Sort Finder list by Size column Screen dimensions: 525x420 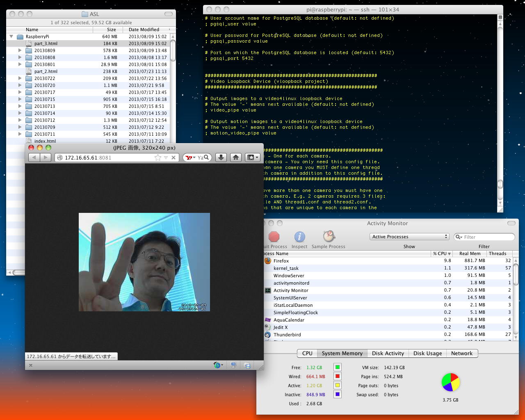point(108,30)
